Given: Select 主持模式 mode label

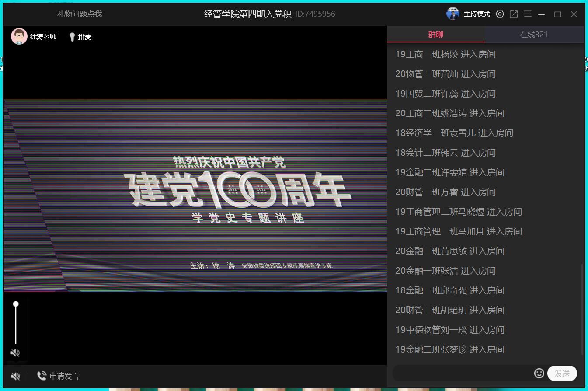Looking at the screenshot, I should [477, 14].
